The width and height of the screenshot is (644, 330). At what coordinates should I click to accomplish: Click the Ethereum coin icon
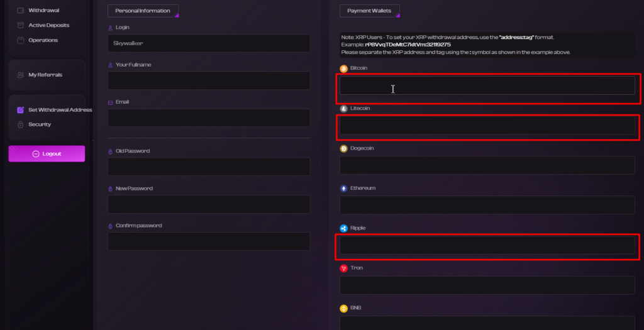[344, 189]
